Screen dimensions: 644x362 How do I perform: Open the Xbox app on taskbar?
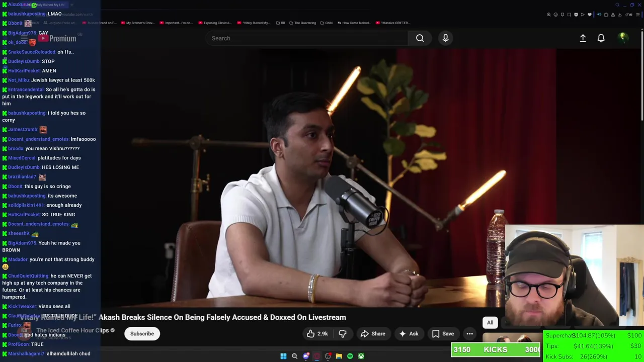click(x=361, y=356)
